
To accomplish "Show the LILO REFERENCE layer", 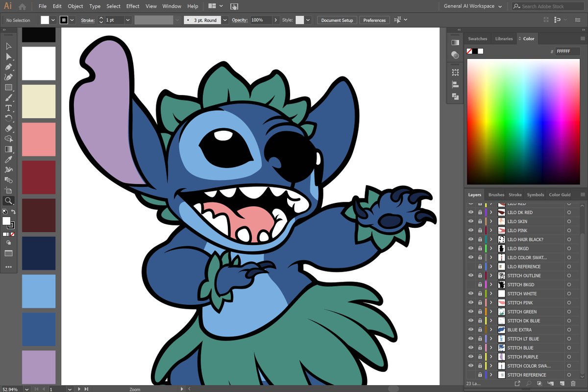I will coord(471,267).
